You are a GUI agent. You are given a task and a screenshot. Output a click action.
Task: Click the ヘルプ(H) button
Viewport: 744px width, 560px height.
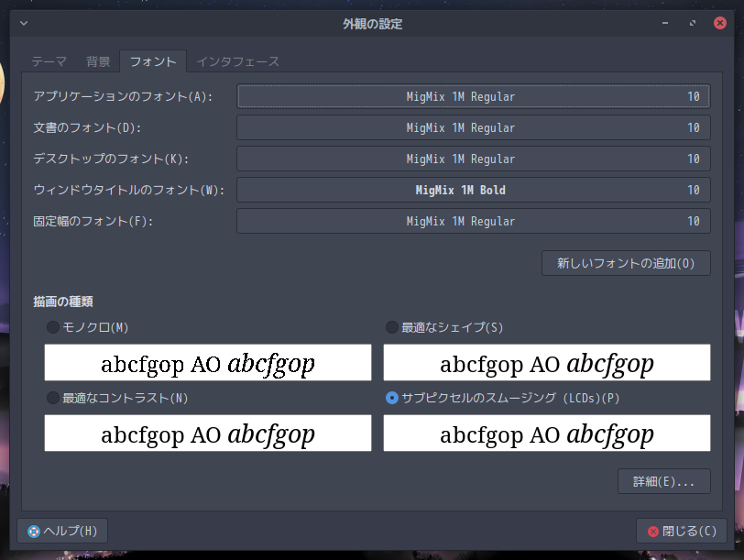62,531
